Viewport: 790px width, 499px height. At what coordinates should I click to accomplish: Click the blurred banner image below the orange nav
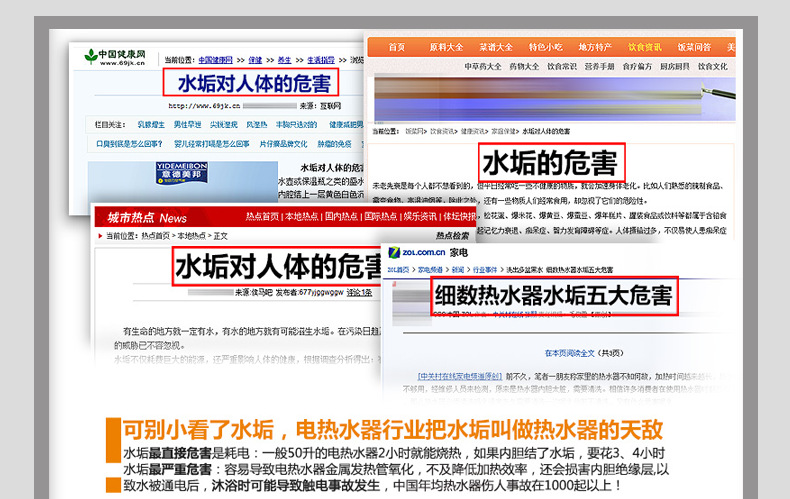coord(554,98)
